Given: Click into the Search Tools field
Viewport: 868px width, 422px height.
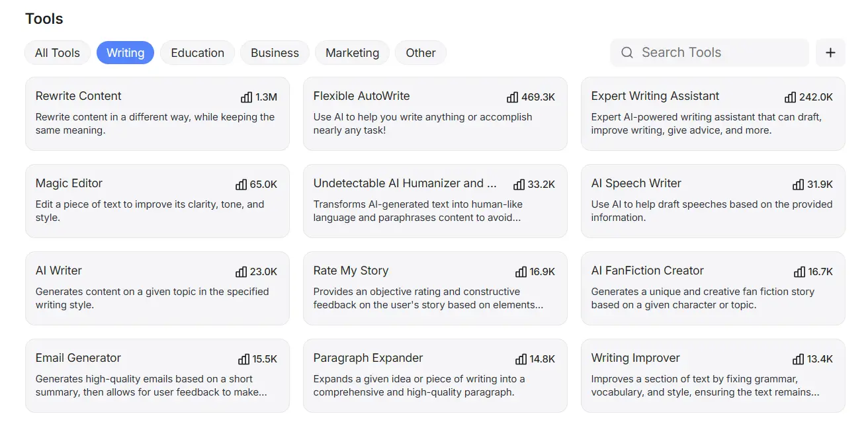Looking at the screenshot, I should tap(718, 53).
